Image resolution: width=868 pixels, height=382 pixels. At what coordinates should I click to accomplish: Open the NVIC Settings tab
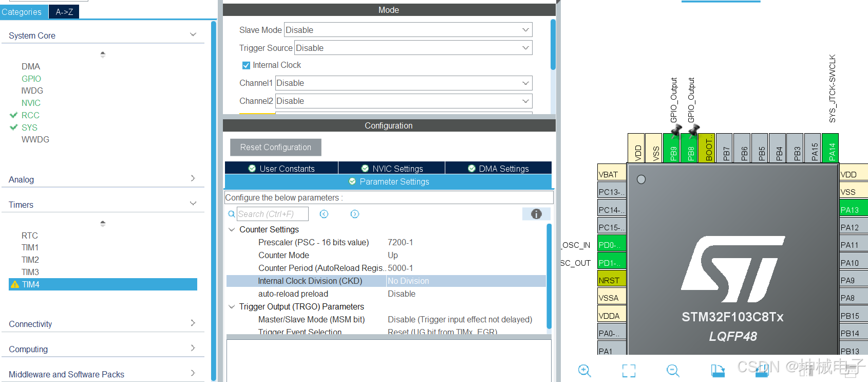392,168
